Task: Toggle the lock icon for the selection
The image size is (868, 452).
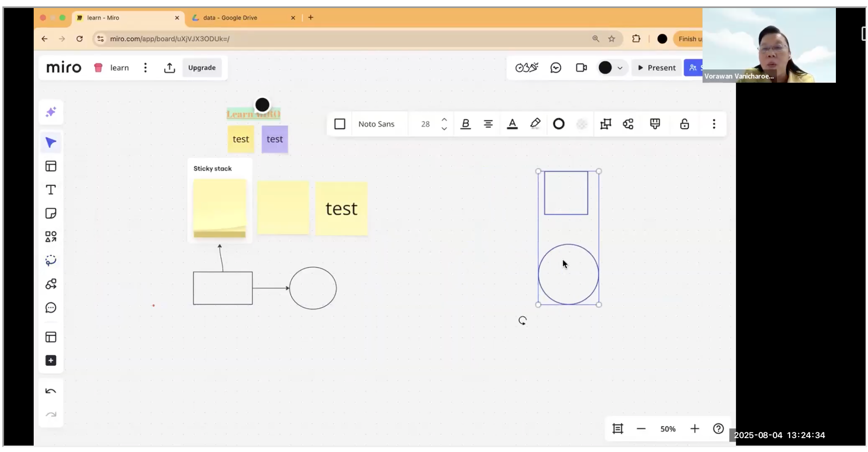Action: pos(684,124)
